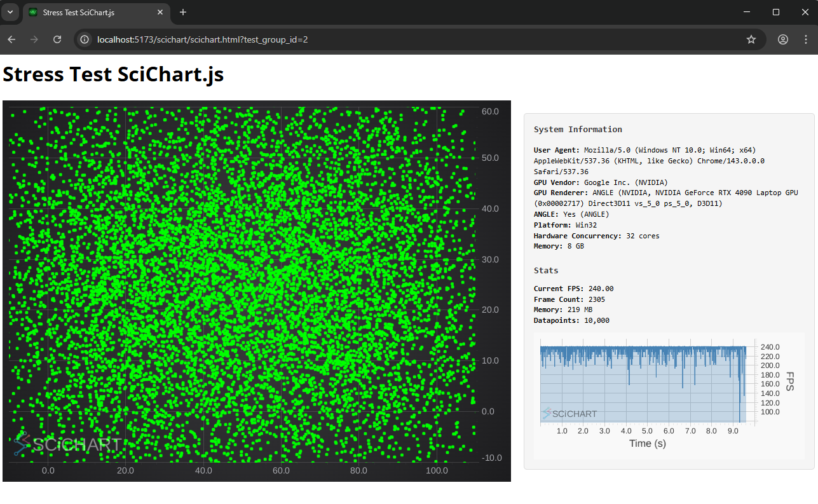This screenshot has width=818, height=504.
Task: Click the System Information heading
Action: tap(578, 129)
